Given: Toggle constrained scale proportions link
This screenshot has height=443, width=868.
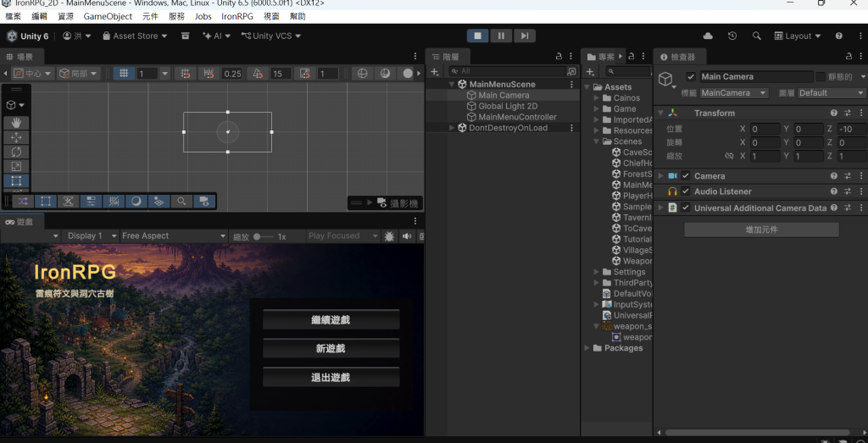Looking at the screenshot, I should (729, 156).
